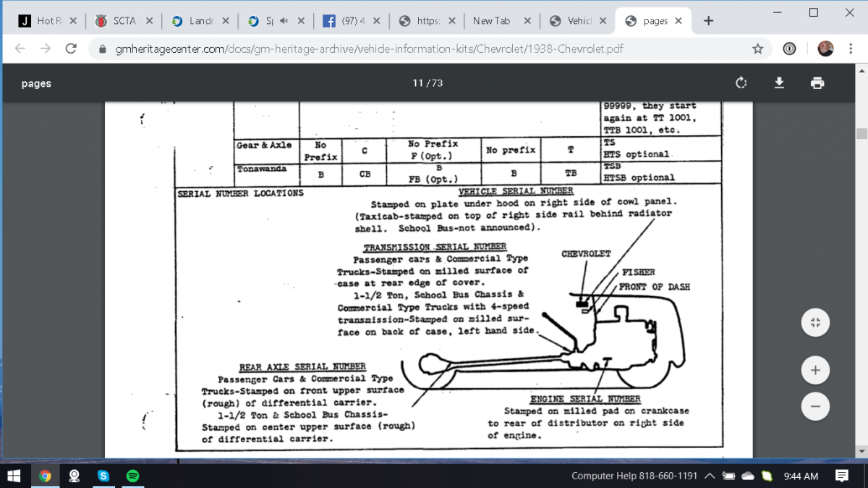Open the webcam app in taskbar

point(74,476)
